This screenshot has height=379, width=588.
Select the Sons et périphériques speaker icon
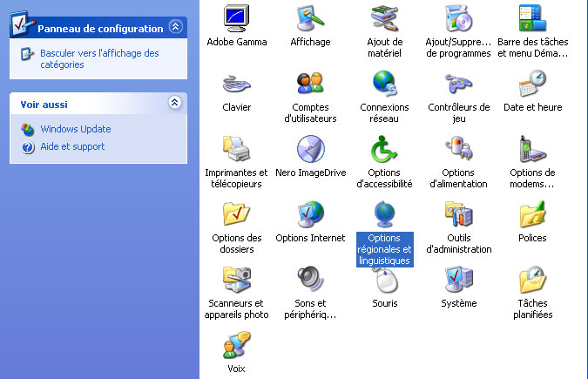[310, 279]
